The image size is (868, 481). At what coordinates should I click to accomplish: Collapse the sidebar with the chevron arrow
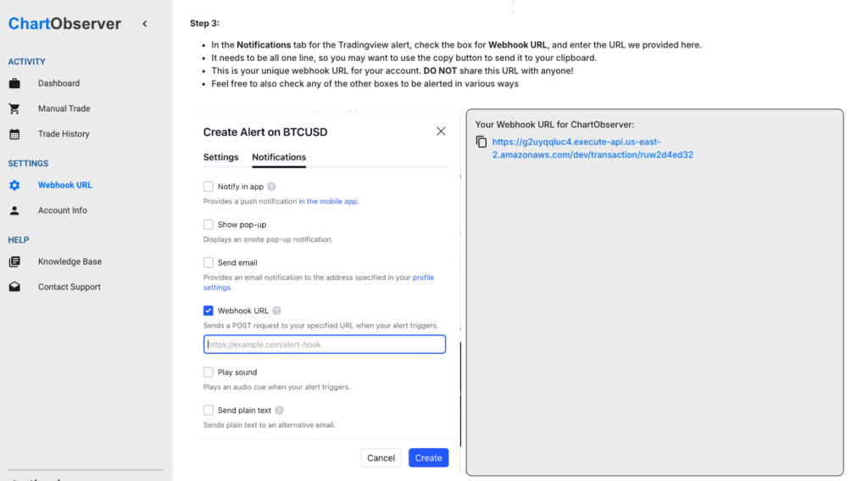144,24
